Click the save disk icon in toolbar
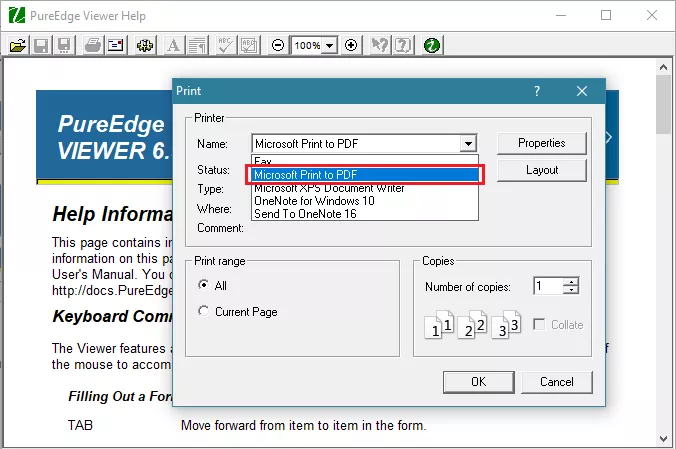The height and width of the screenshot is (449, 676). 41,45
